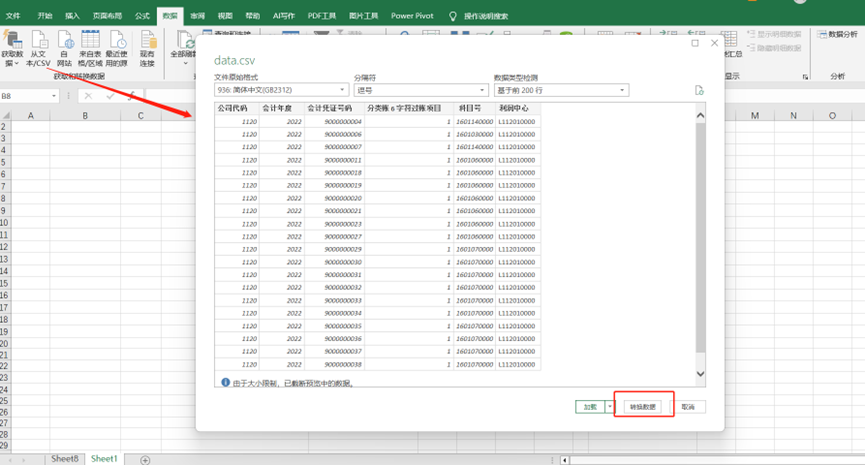Switch to the AI写作 tab
This screenshot has width=865, height=465.
pos(284,16)
